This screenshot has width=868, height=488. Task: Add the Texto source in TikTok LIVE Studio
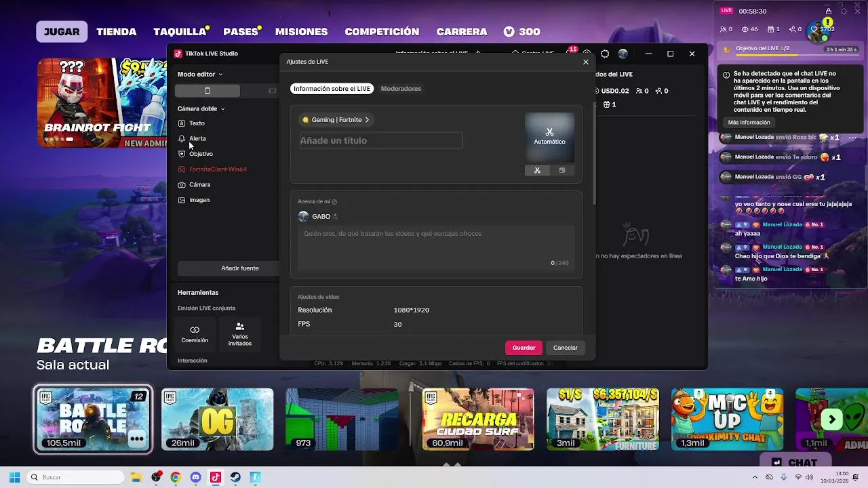pyautogui.click(x=192, y=123)
